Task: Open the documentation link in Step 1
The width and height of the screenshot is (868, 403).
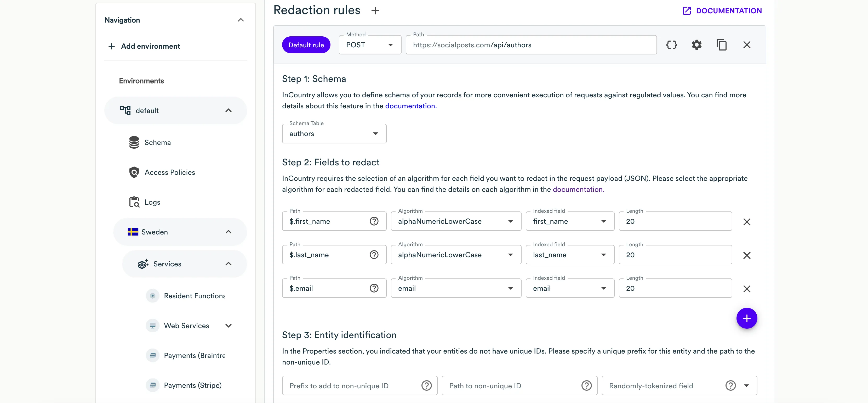Action: pyautogui.click(x=410, y=105)
